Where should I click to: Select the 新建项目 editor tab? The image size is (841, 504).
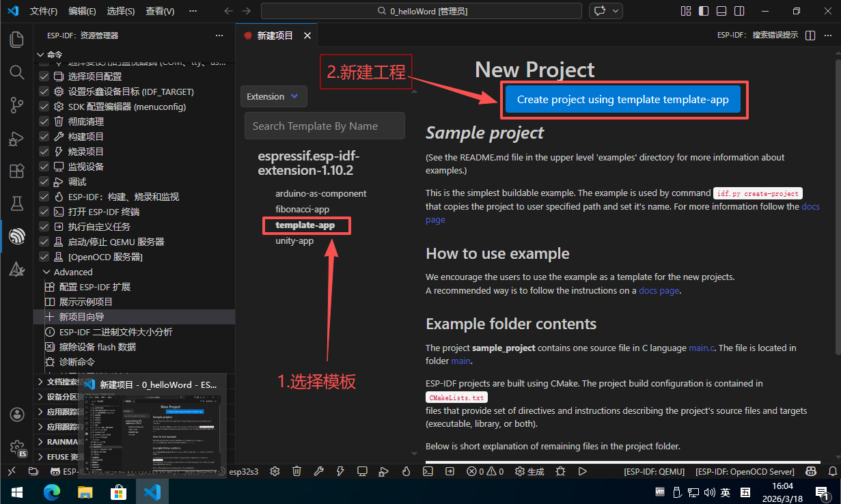tap(275, 36)
